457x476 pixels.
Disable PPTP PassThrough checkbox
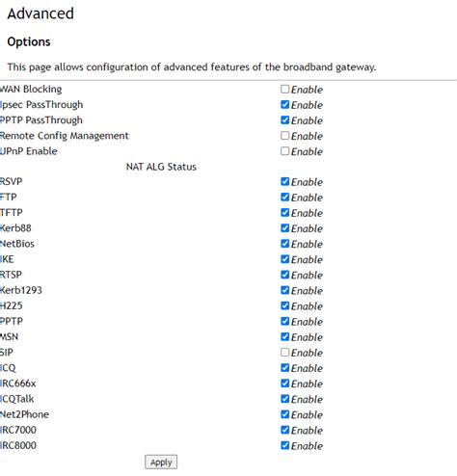point(284,119)
